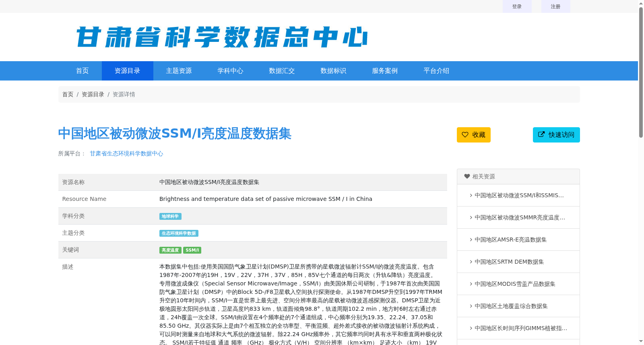Click the external-link icon on 快速访问
Screen dimensions: 644x345
[541, 134]
